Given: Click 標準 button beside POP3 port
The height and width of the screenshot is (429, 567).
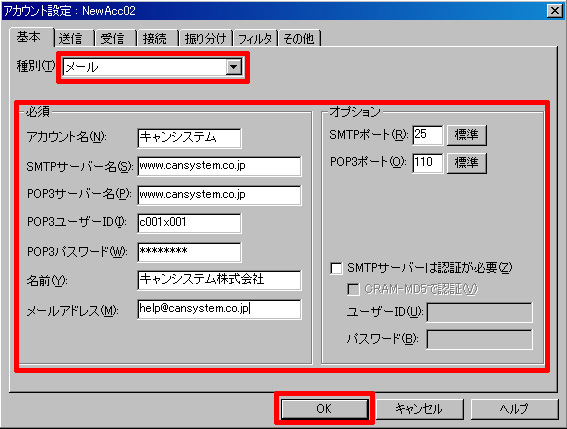Looking at the screenshot, I should tap(467, 163).
